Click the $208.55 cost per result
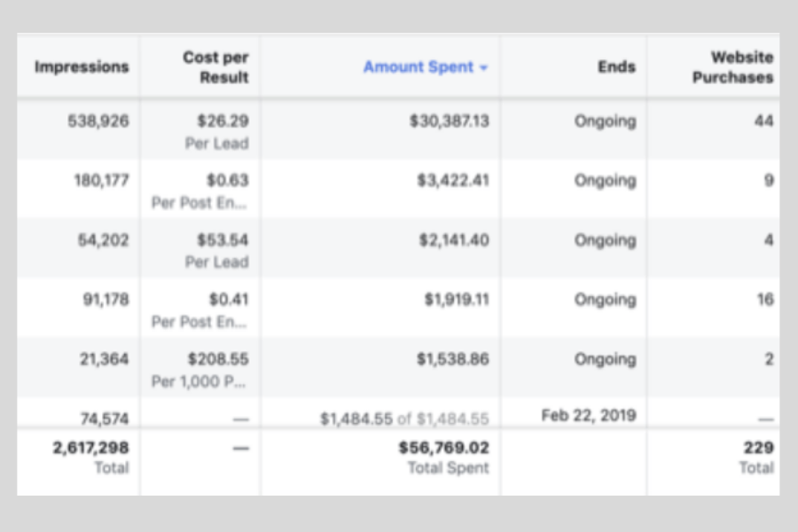This screenshot has height=532, width=798. 218,359
